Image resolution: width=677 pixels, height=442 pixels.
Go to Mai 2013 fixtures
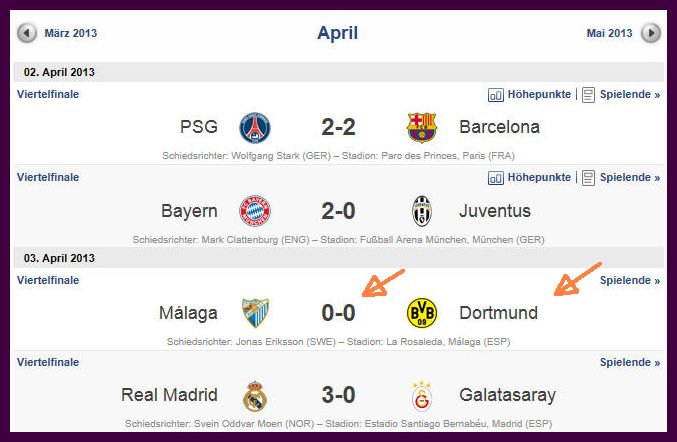(x=609, y=33)
